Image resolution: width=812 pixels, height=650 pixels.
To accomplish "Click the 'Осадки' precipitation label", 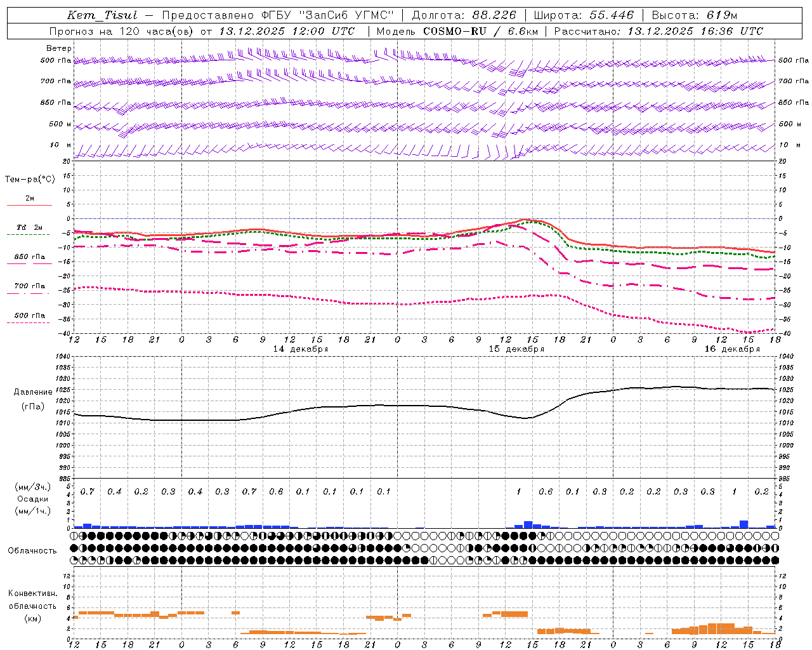I will [33, 499].
